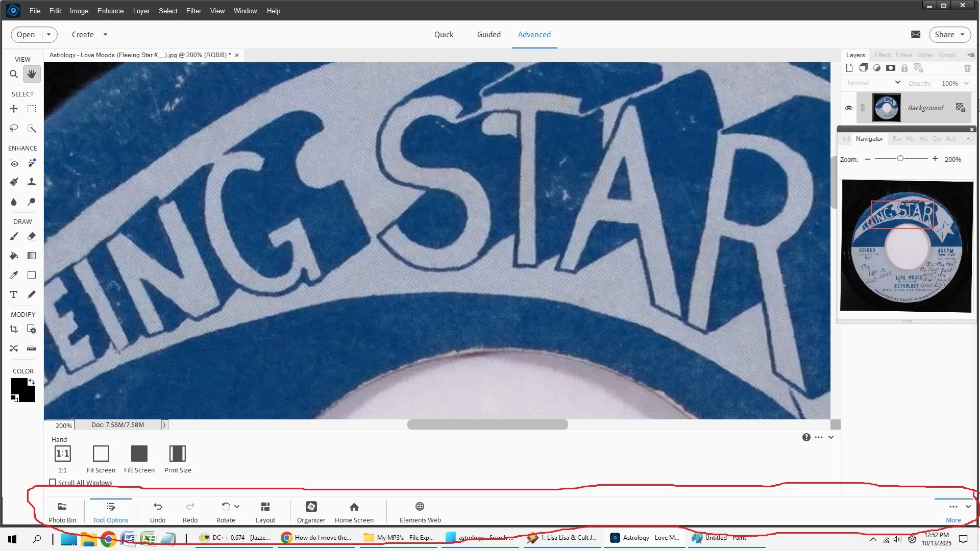Select the Rectangular Marquee tool
980x551 pixels.
point(32,109)
